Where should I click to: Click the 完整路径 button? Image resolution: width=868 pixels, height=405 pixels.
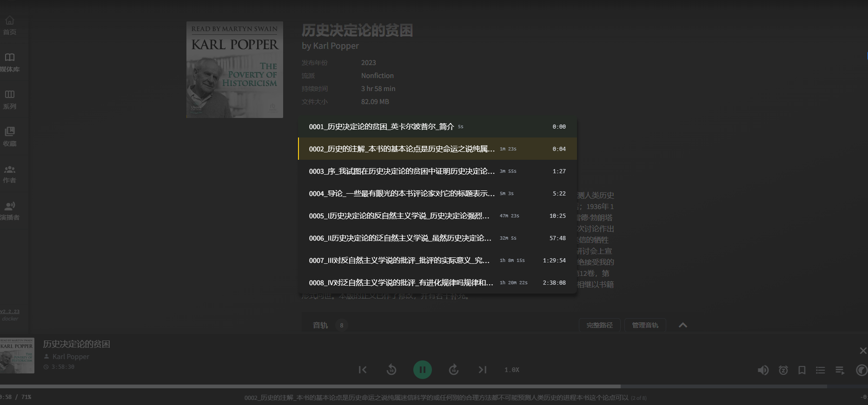599,325
